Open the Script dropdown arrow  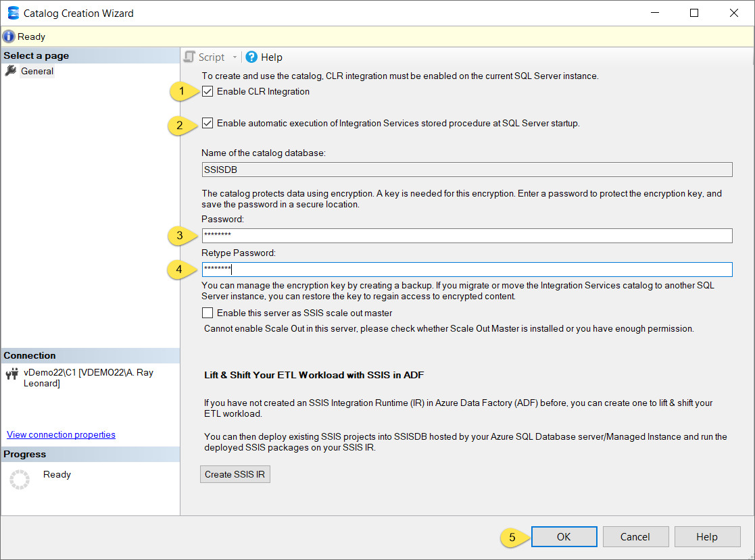click(235, 57)
